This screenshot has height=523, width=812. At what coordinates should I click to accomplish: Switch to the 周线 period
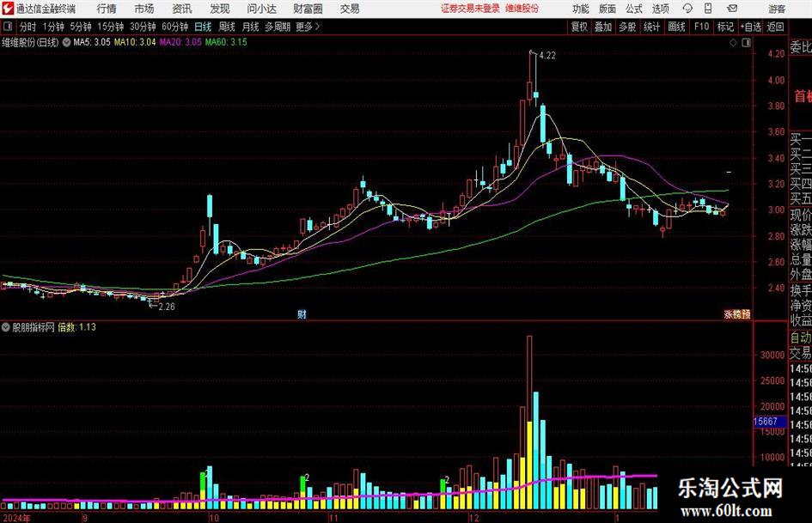[x=227, y=27]
